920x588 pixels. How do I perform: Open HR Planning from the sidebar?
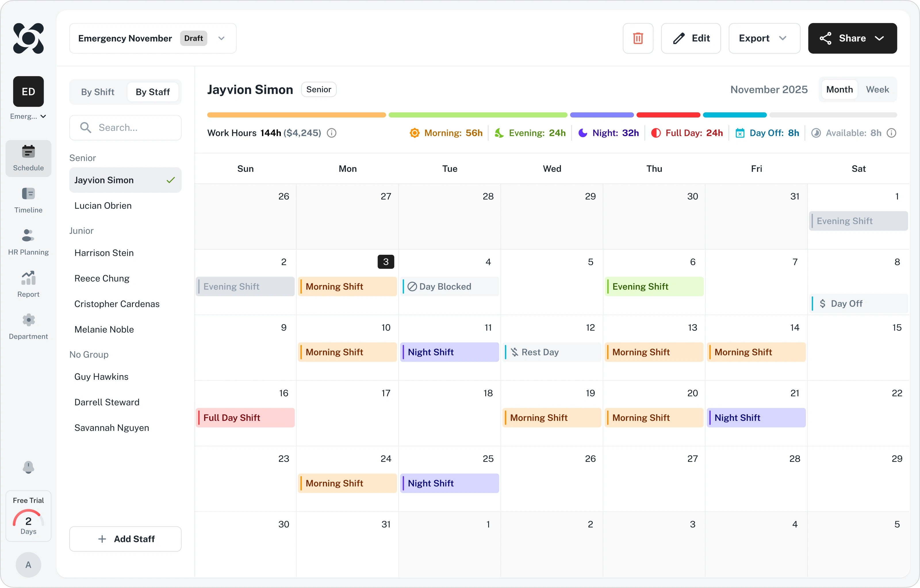click(28, 242)
